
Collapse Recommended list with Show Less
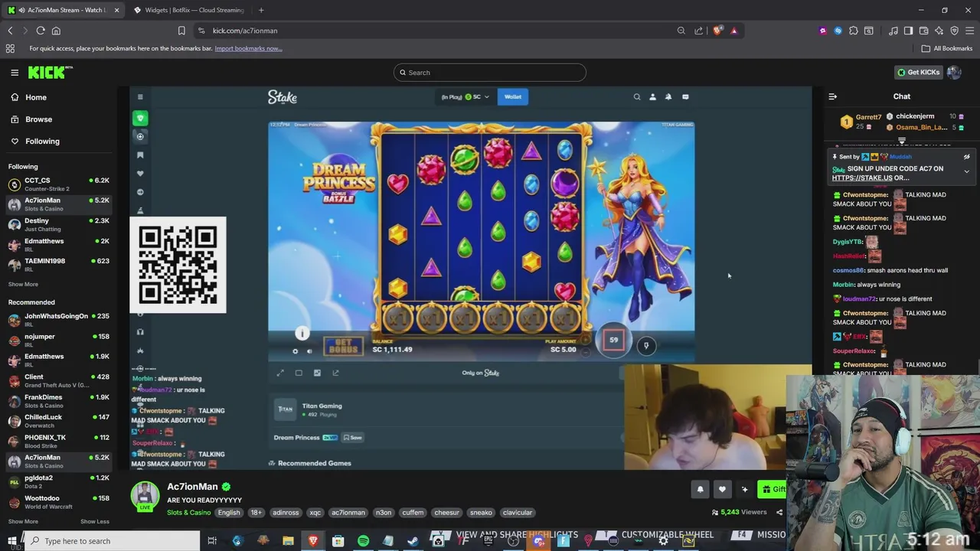click(95, 521)
